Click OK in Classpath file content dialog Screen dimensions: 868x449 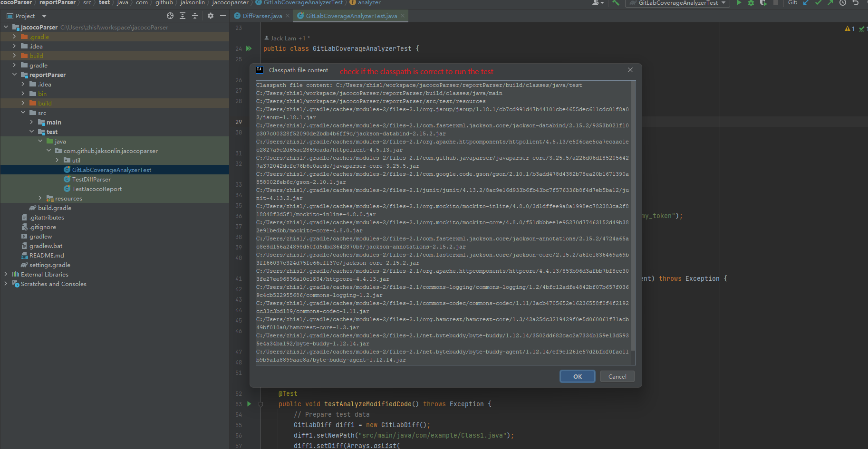(x=578, y=376)
